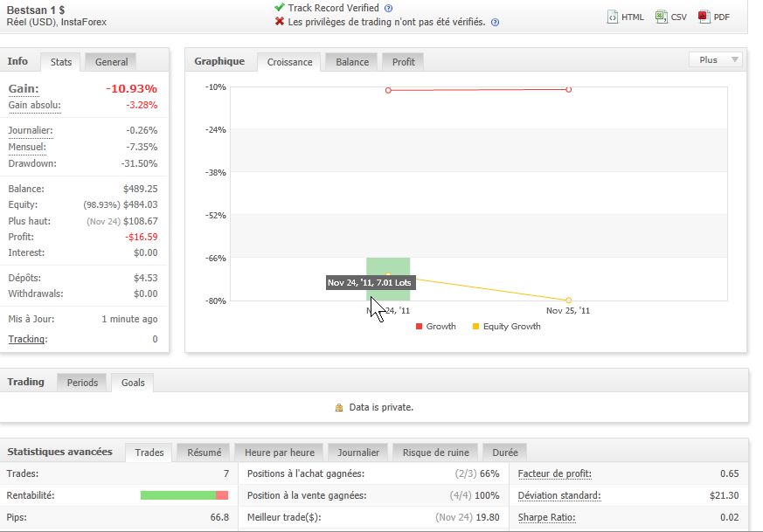Click the Data is private message
This screenshot has width=763, height=532.
click(x=381, y=407)
